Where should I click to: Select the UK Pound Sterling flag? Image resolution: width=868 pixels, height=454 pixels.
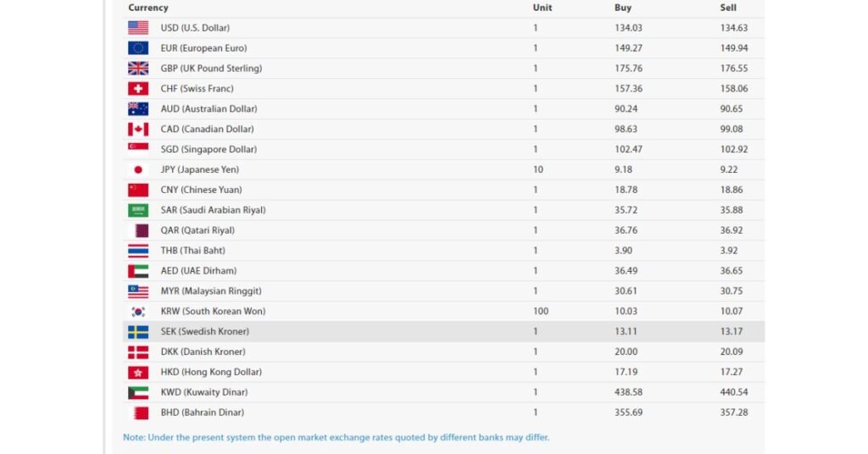(x=138, y=68)
